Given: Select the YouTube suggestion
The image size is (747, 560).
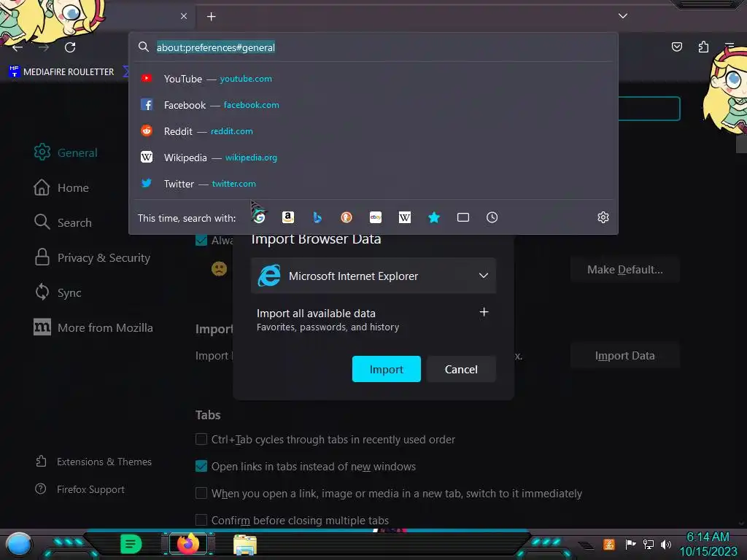Looking at the screenshot, I should click(374, 79).
